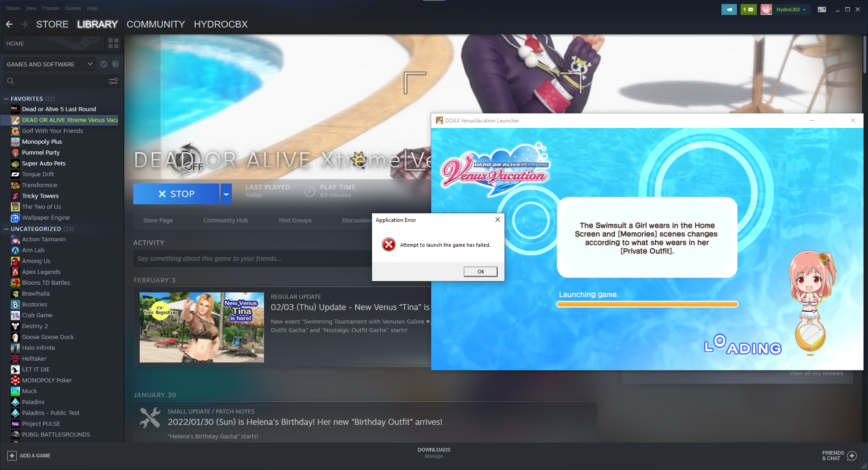This screenshot has width=868, height=470.
Task: Open the Games menu
Action: (73, 8)
